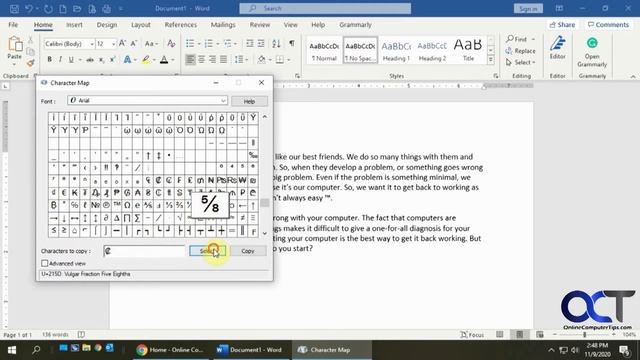This screenshot has height=360, width=640.
Task: Decrease font size with shrink font icon
Action: [x=133, y=43]
